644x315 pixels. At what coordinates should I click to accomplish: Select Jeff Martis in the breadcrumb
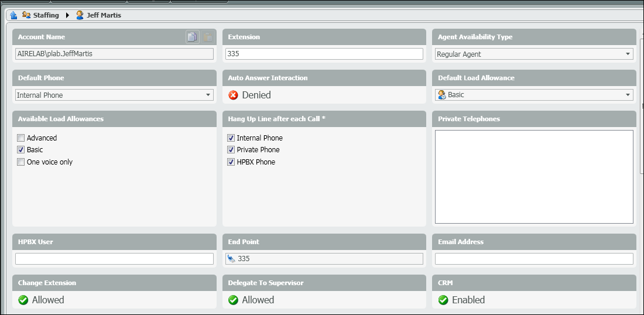click(103, 15)
